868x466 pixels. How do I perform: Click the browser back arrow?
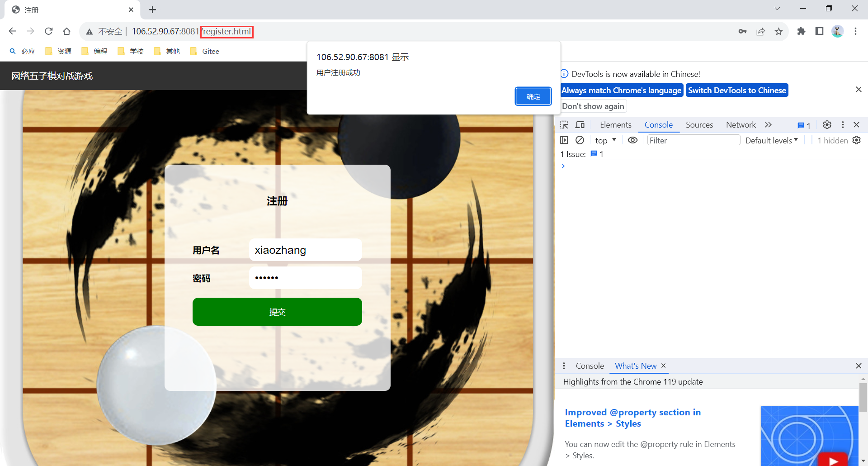[x=13, y=31]
